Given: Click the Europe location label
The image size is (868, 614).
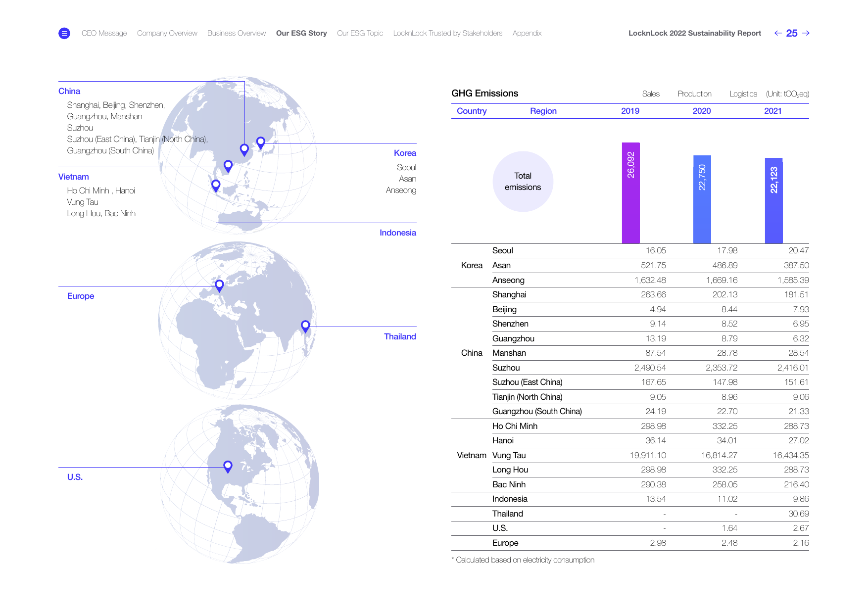Looking at the screenshot, I should (x=81, y=296).
